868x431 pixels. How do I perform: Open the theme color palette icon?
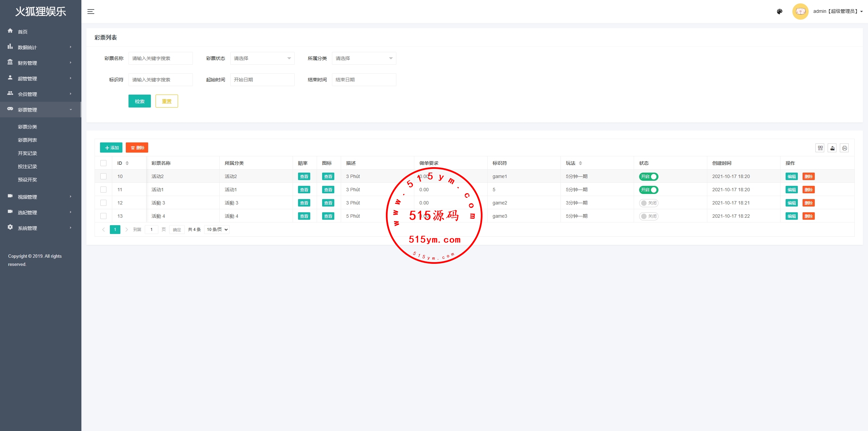coord(780,12)
